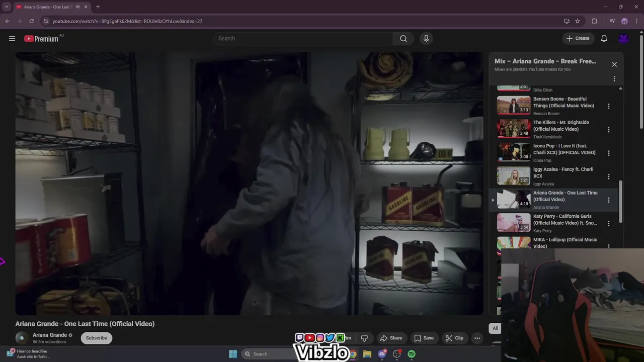Open Discord from the taskbar
Image resolution: width=644 pixels, height=362 pixels.
coord(382,354)
